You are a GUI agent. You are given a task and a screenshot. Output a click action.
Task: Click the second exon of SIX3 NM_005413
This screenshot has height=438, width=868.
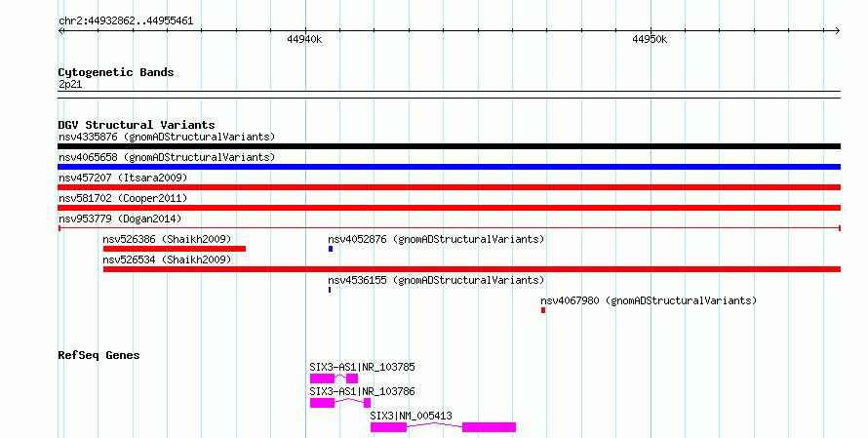pyautogui.click(x=489, y=427)
